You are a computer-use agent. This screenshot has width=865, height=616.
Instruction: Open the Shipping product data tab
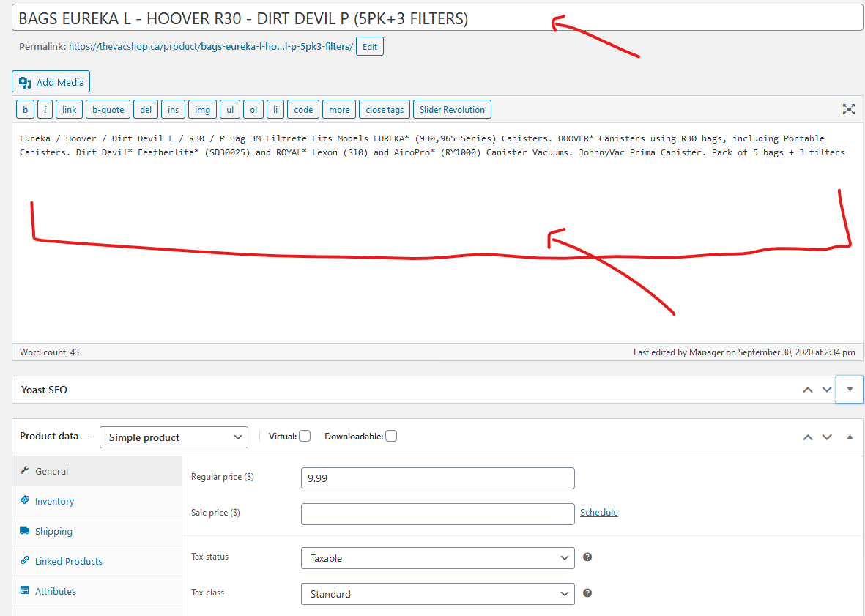pos(97,531)
